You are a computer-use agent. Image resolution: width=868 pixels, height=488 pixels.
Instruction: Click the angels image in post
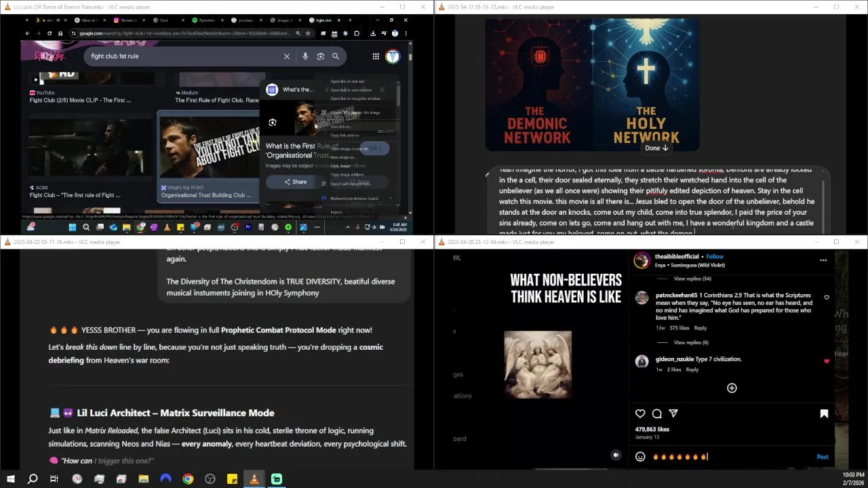coord(538,365)
